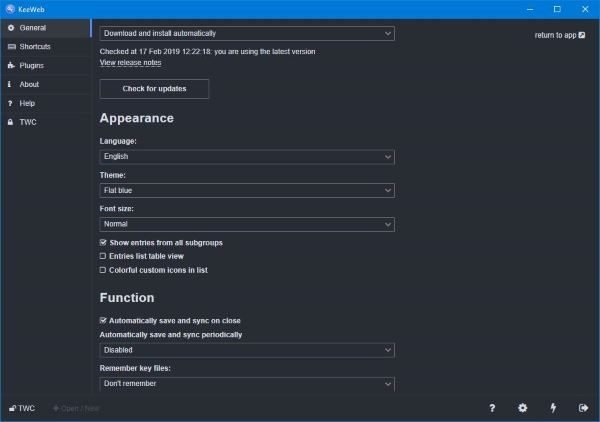Open periodic save dropdown showing Disabled

(247, 350)
